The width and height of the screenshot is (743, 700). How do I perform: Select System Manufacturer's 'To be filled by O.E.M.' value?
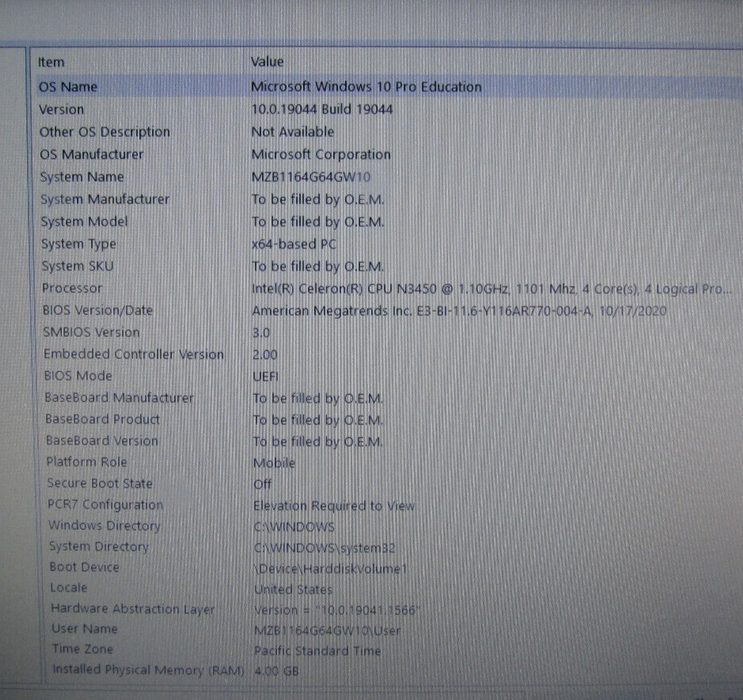pyautogui.click(x=318, y=199)
